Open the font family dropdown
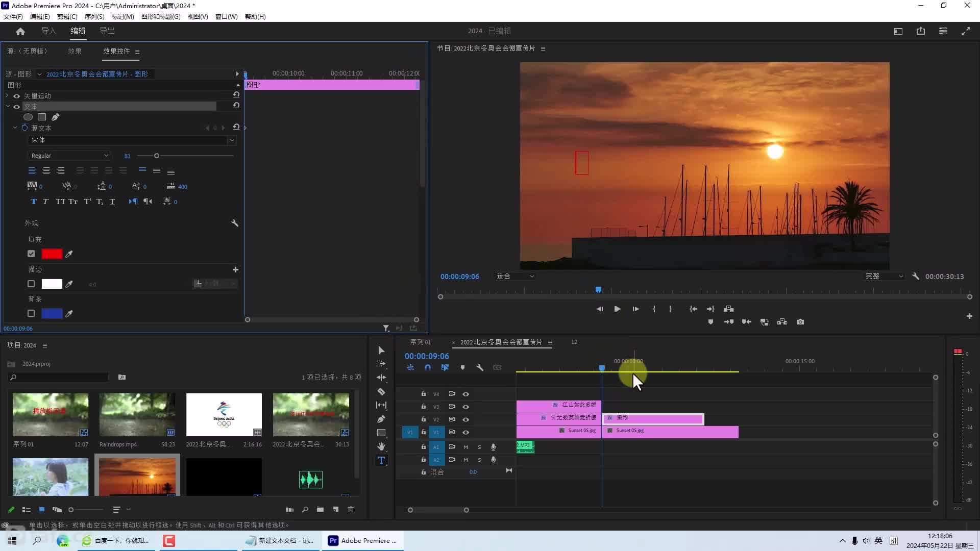 (x=132, y=140)
